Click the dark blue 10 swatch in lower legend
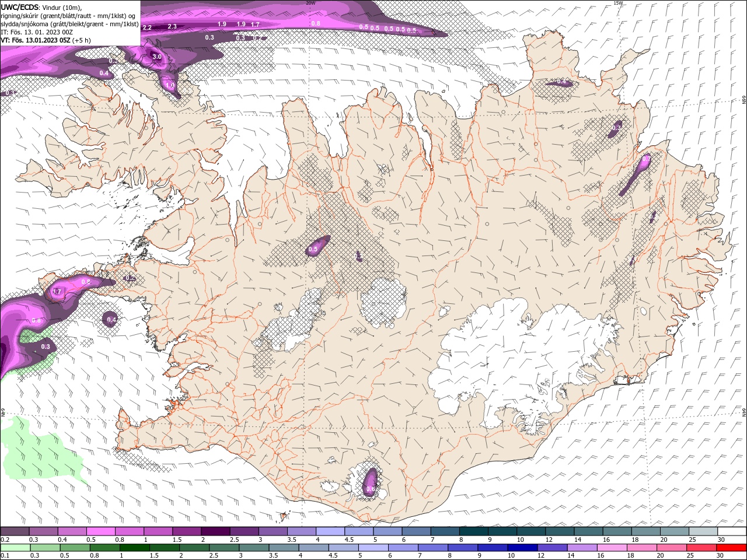 click(522, 548)
